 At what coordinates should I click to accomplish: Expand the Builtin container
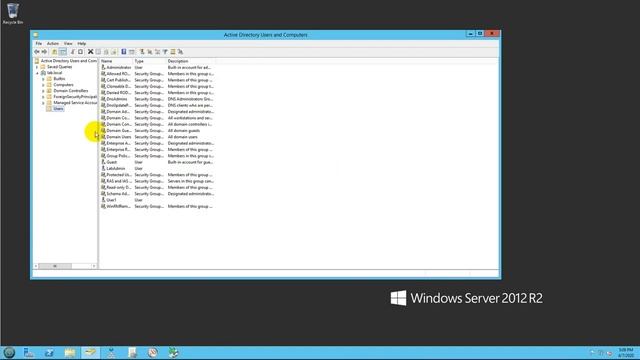(x=43, y=79)
